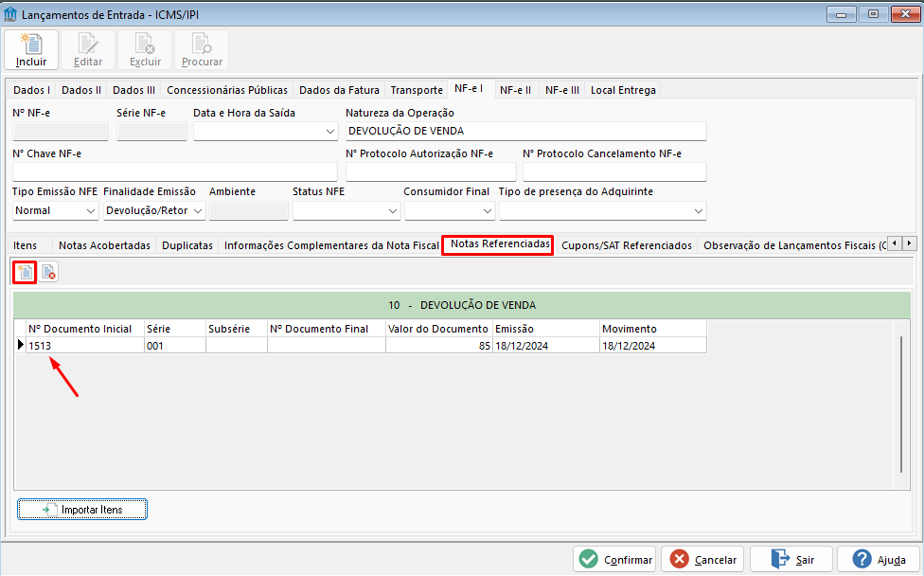Open the Duplicatas sub-tab
The image size is (924, 576).
click(187, 245)
